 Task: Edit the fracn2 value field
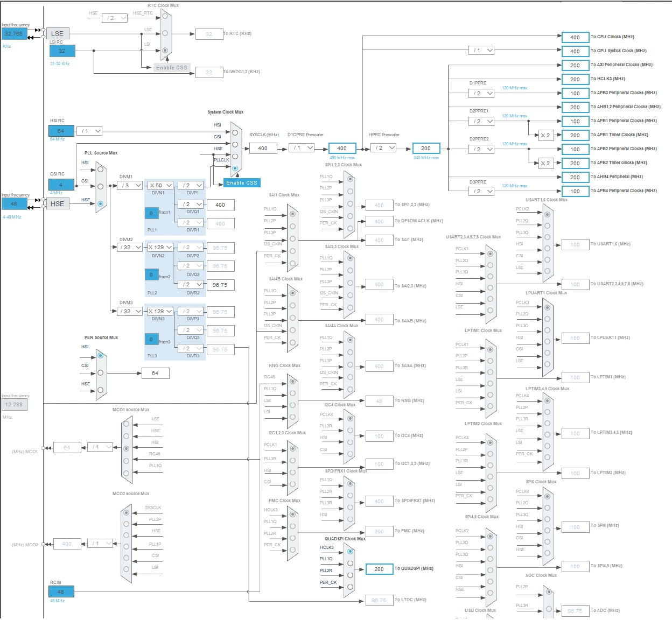[x=151, y=274]
